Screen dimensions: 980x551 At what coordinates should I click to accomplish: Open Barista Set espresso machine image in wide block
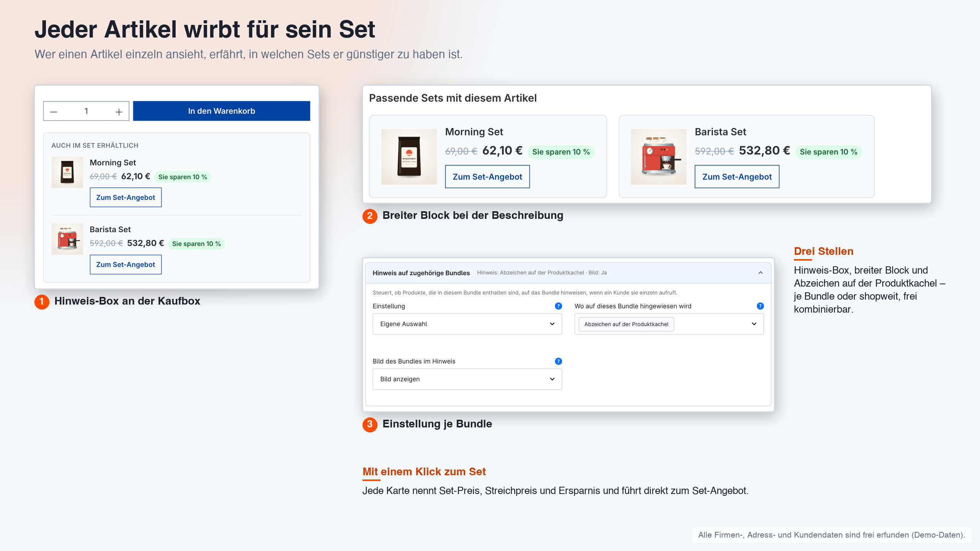click(658, 157)
